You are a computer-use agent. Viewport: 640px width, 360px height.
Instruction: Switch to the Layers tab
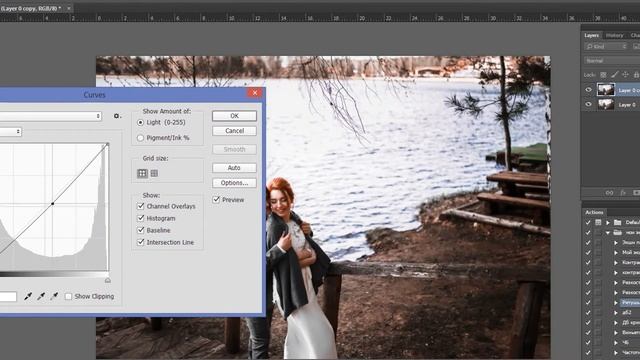tap(591, 36)
